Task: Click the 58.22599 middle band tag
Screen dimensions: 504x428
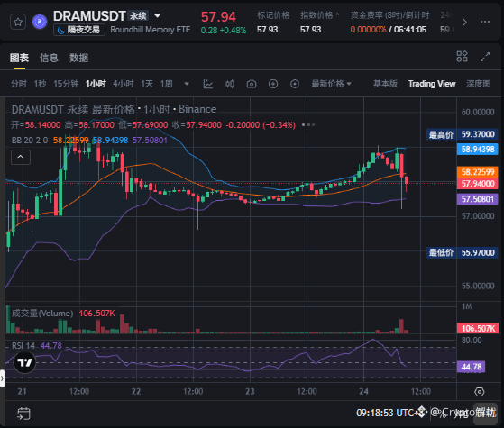Action: (x=478, y=172)
